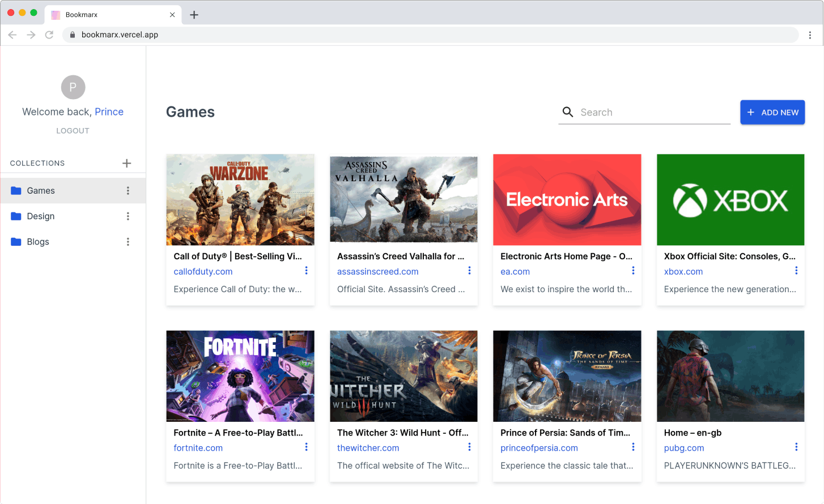
Task: Click the Witcher Wild Hunt thumbnail
Action: tap(403, 376)
